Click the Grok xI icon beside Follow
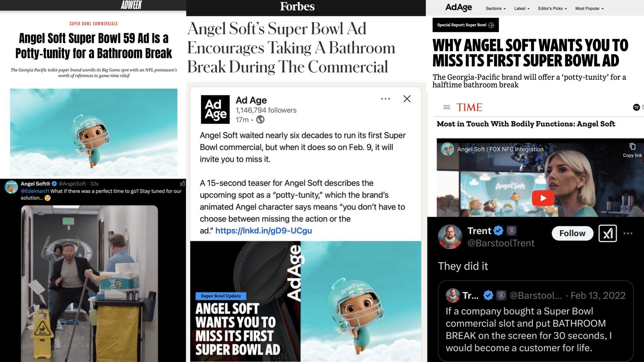 (x=608, y=233)
